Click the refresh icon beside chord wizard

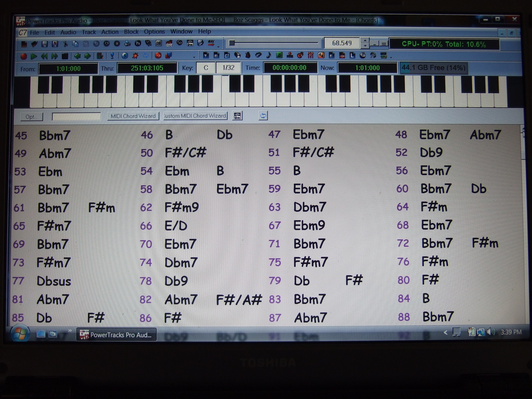(x=263, y=116)
